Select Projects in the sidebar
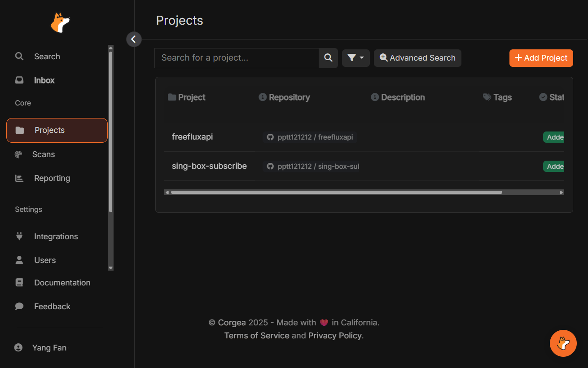Image resolution: width=588 pixels, height=368 pixels. 57,130
